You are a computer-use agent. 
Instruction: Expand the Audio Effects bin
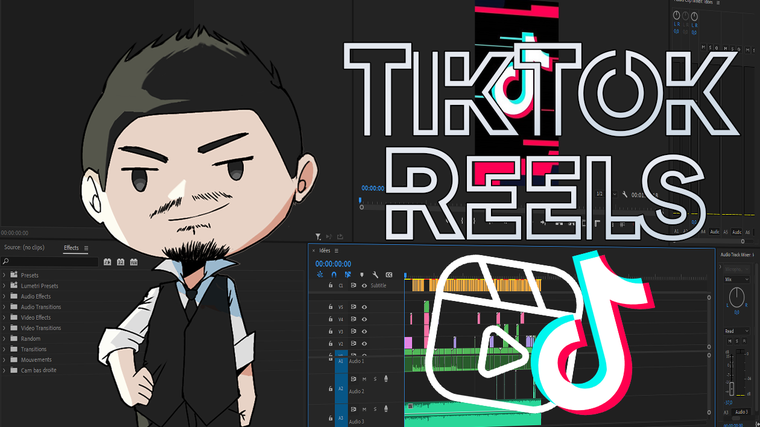point(4,296)
